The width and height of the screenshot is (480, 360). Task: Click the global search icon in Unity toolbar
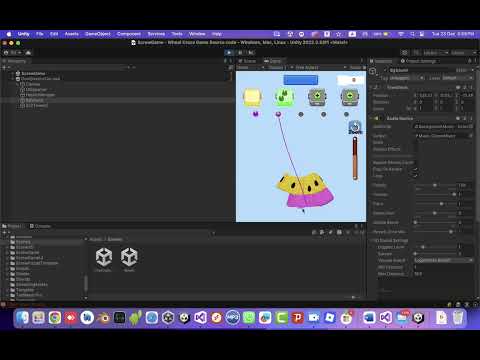click(416, 53)
